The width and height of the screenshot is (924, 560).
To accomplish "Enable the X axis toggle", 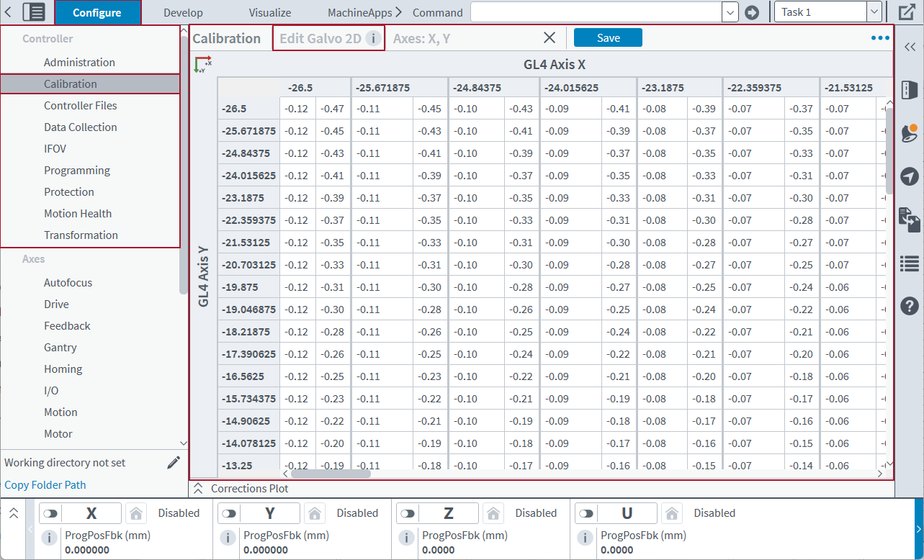I will (50, 512).
